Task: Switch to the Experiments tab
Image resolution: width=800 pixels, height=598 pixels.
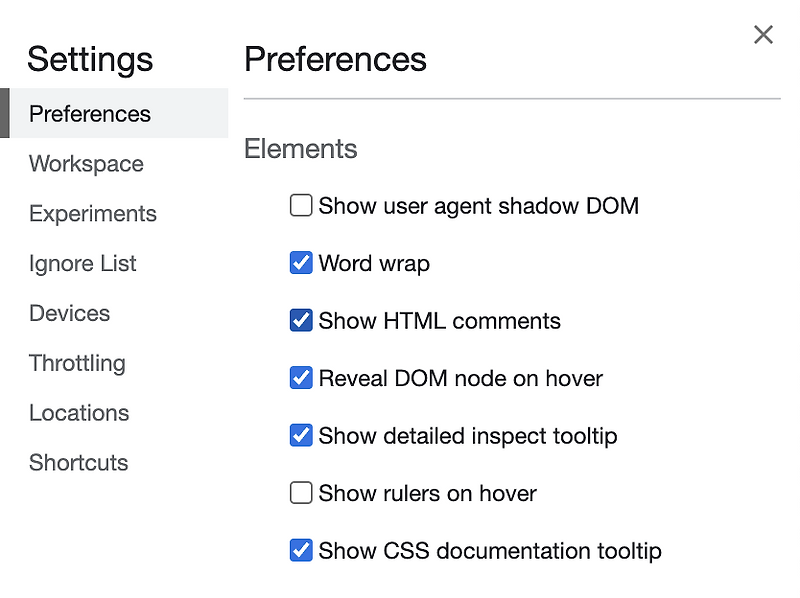Action: coord(93,214)
